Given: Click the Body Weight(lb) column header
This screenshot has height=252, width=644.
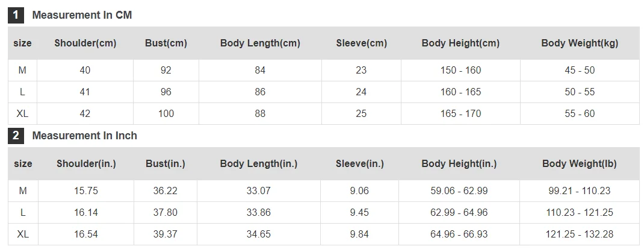Looking at the screenshot, I should [x=580, y=163].
